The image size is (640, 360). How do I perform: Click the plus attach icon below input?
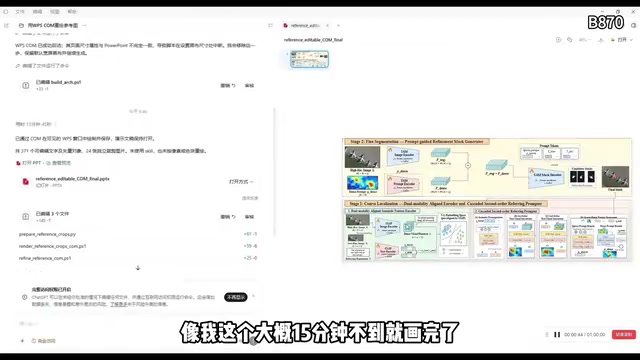(22, 341)
